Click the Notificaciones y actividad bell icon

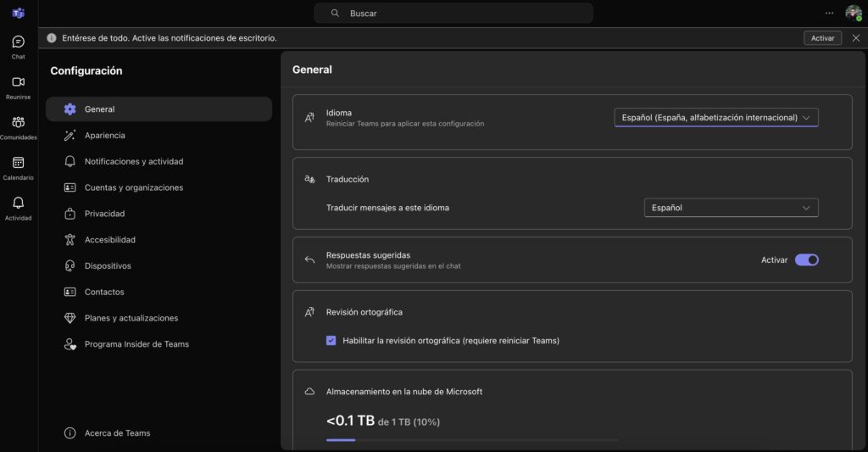[70, 161]
